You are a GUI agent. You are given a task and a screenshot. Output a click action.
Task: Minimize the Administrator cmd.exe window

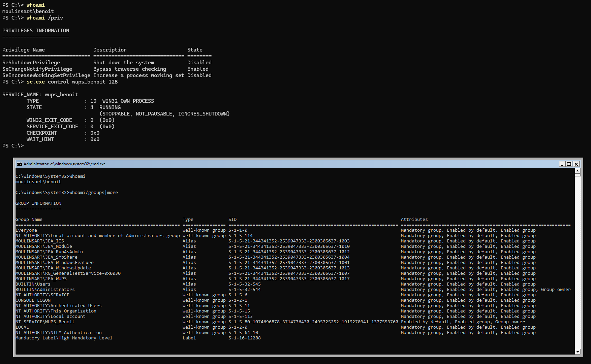click(x=562, y=164)
